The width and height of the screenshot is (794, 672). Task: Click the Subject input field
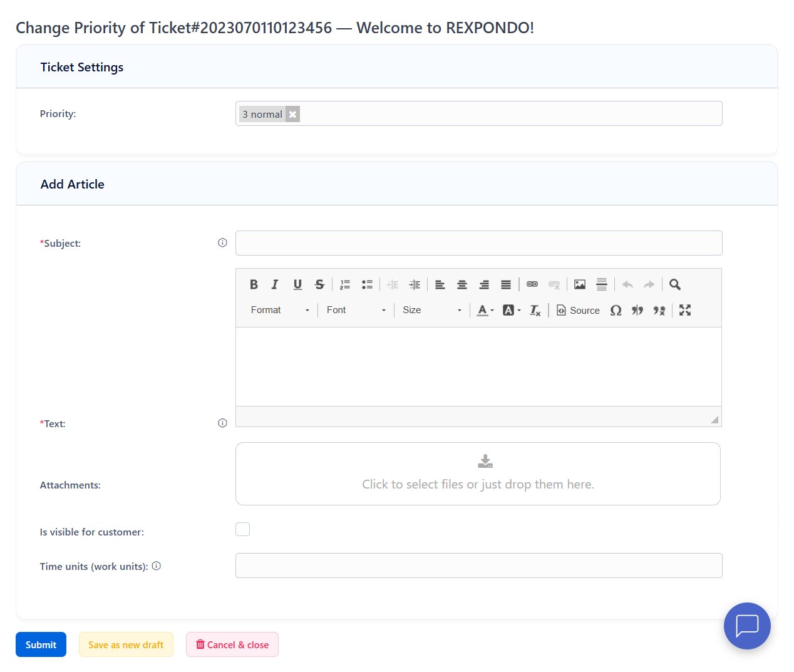479,243
